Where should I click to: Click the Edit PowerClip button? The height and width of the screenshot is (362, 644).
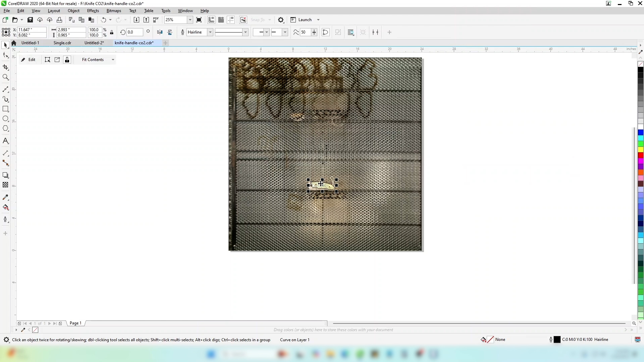click(29, 60)
